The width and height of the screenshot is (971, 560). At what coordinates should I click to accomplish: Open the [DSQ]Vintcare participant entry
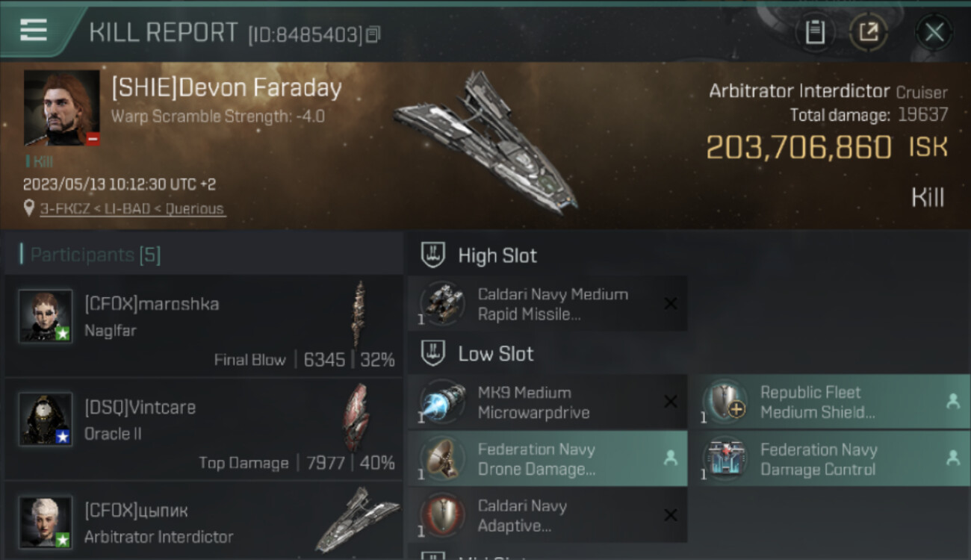click(203, 429)
